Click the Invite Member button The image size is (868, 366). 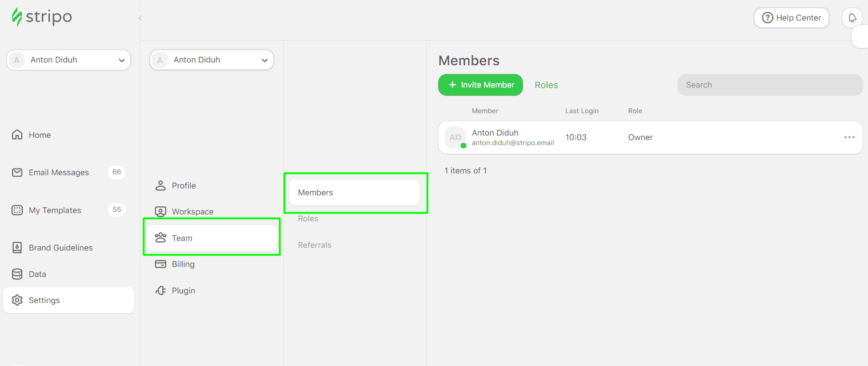pos(480,85)
